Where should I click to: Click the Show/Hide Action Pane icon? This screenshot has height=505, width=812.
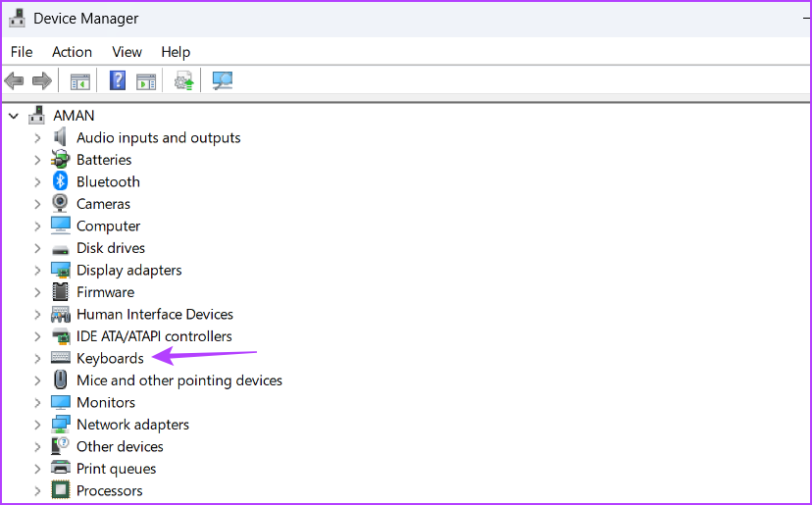pos(146,81)
